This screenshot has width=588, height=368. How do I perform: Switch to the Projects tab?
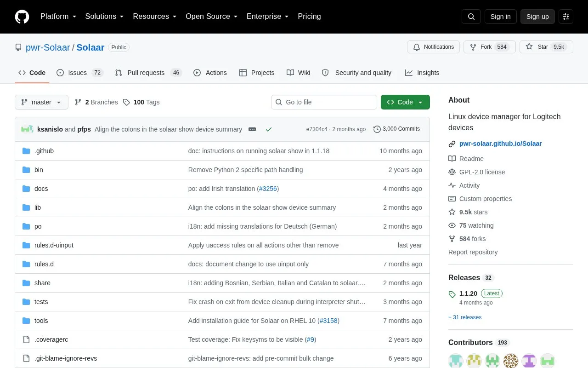click(x=257, y=73)
